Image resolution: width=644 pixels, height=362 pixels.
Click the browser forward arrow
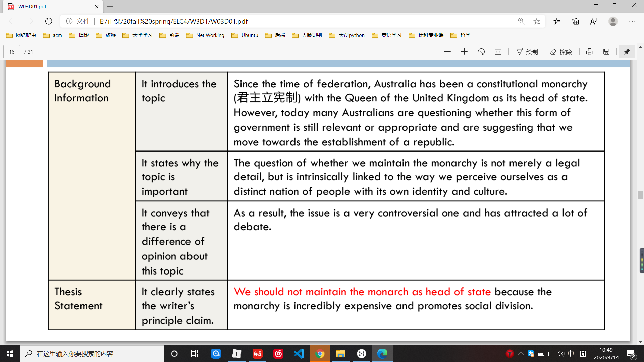(x=30, y=21)
